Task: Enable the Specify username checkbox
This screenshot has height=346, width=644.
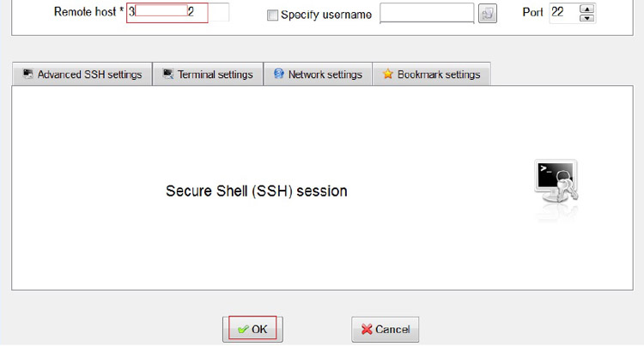Action: pyautogui.click(x=272, y=15)
